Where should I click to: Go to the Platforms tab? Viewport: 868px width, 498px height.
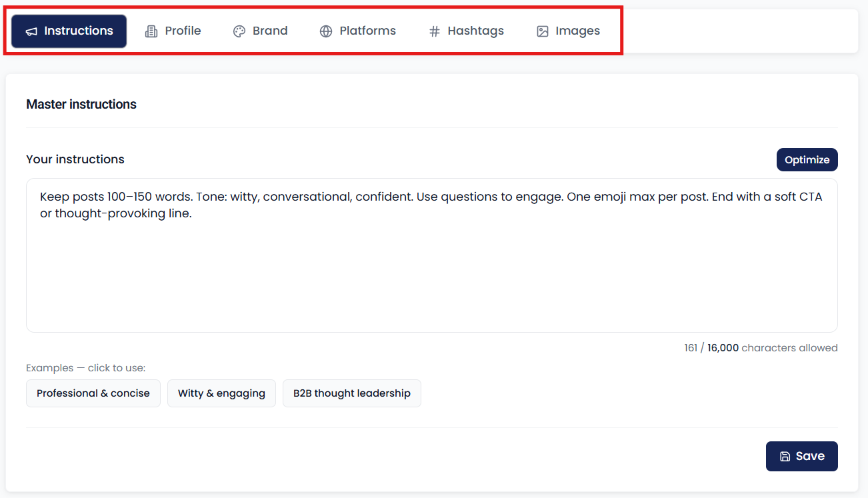pos(357,31)
